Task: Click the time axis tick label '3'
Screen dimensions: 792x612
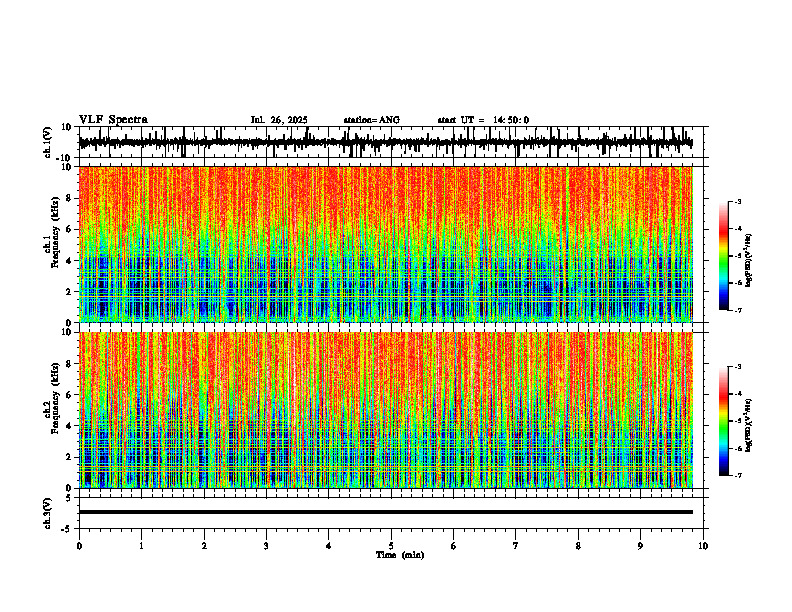Action: tap(266, 546)
